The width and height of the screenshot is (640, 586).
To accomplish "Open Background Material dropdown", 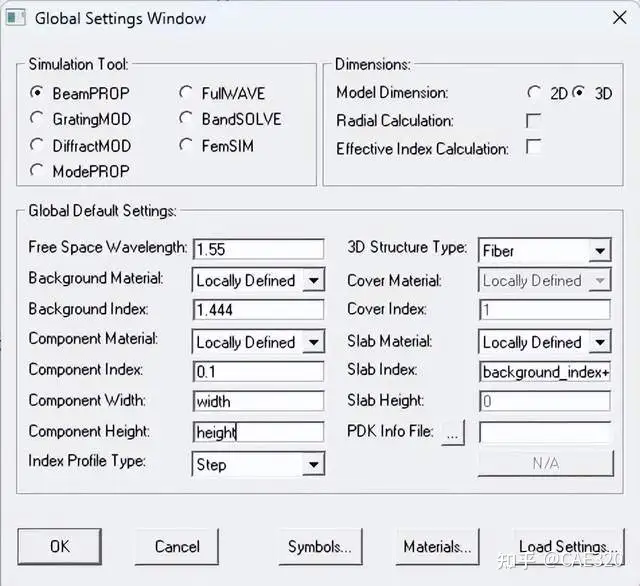I will coord(313,280).
